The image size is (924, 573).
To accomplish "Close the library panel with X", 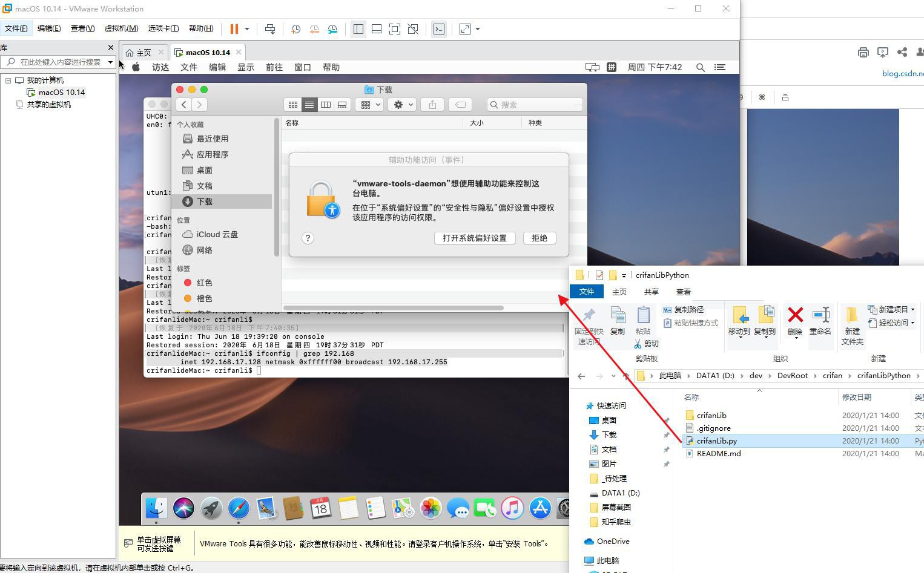I will (x=110, y=47).
